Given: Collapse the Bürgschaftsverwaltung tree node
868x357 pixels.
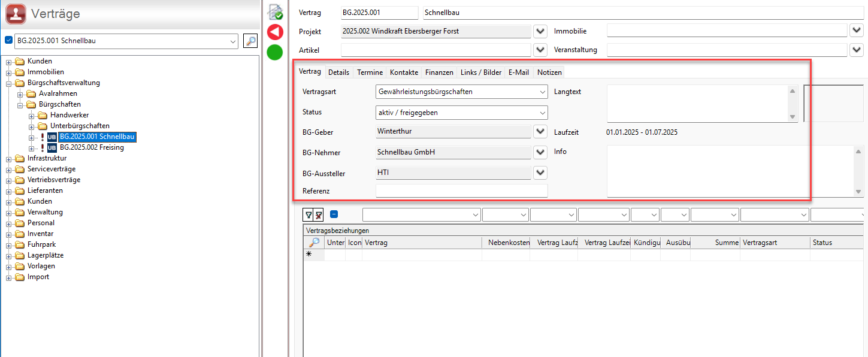Looking at the screenshot, I should [x=9, y=83].
